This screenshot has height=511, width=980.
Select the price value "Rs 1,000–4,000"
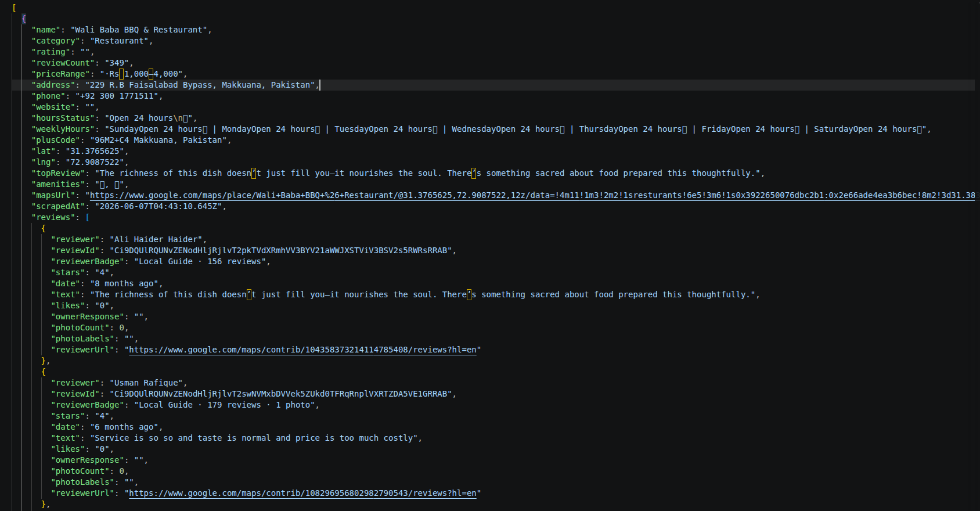143,74
